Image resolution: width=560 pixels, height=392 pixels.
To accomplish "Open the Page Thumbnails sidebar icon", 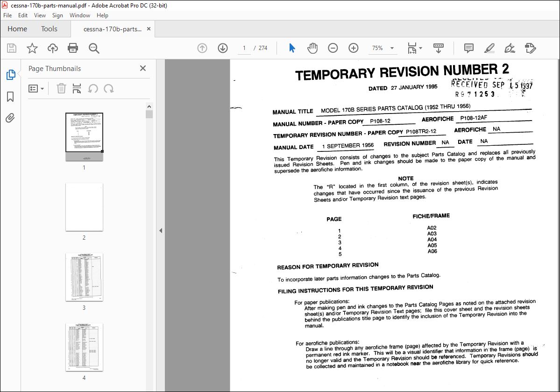I will [x=11, y=75].
